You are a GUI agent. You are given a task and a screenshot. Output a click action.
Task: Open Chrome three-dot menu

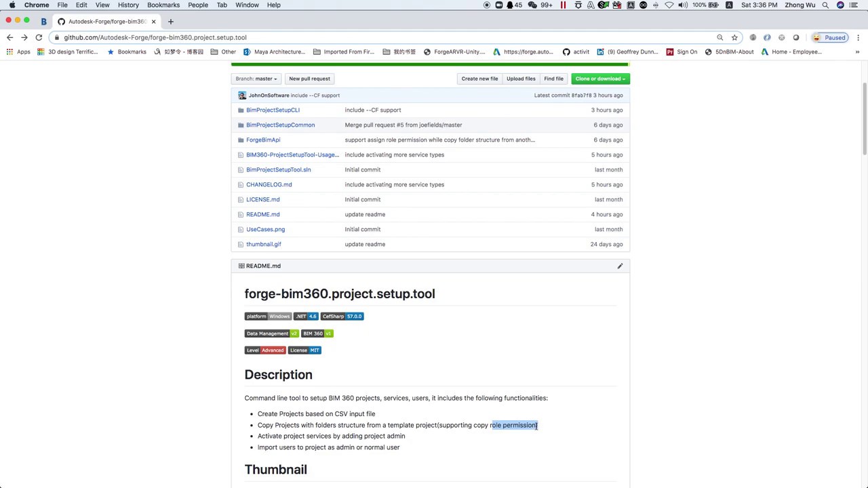pos(858,37)
